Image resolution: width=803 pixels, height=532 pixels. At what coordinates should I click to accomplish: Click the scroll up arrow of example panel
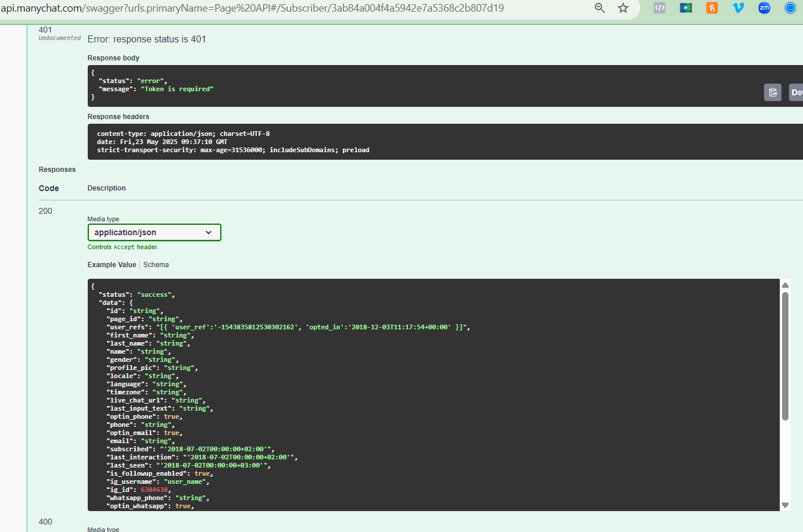pos(785,285)
